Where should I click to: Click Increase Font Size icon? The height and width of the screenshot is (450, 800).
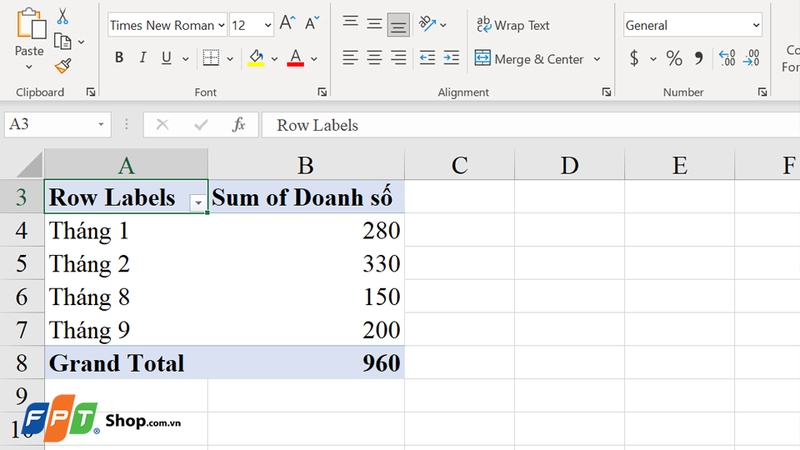click(287, 23)
